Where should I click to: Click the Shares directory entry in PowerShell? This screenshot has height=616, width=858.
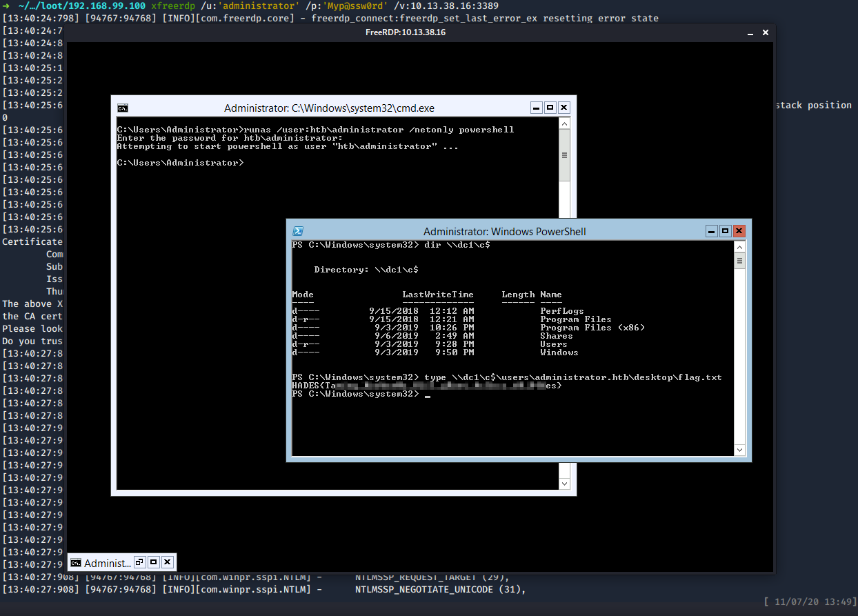tap(556, 336)
